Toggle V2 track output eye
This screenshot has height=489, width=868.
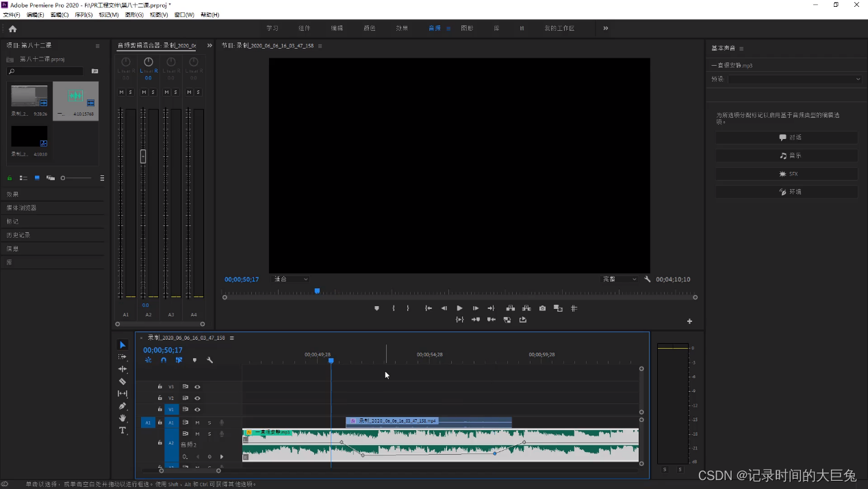click(x=197, y=398)
